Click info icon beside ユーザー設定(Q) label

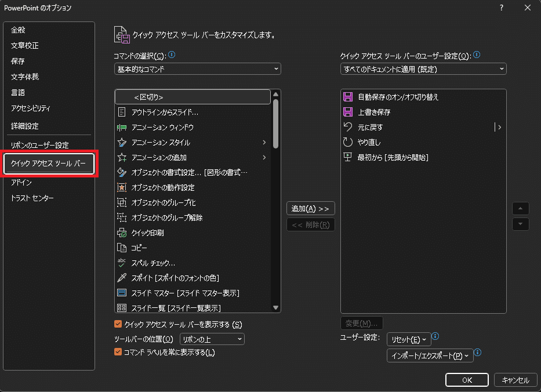coord(477,55)
